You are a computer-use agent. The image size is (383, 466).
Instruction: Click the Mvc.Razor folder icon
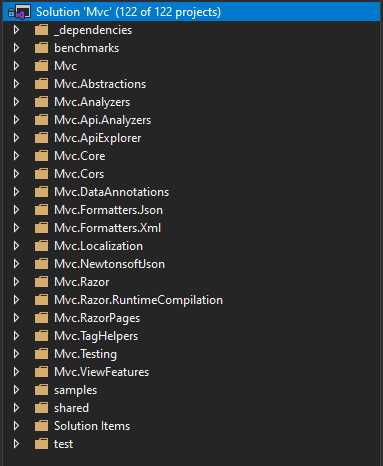pos(41,282)
